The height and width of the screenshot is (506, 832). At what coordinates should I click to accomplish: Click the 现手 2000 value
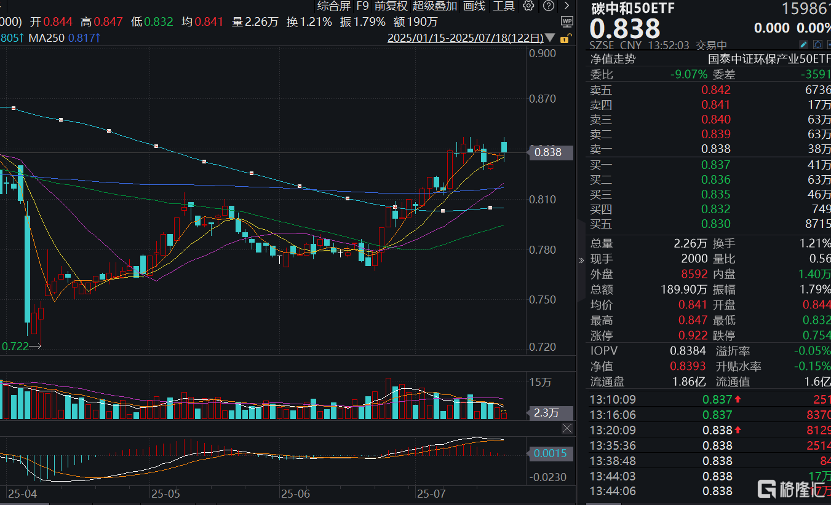click(x=694, y=259)
